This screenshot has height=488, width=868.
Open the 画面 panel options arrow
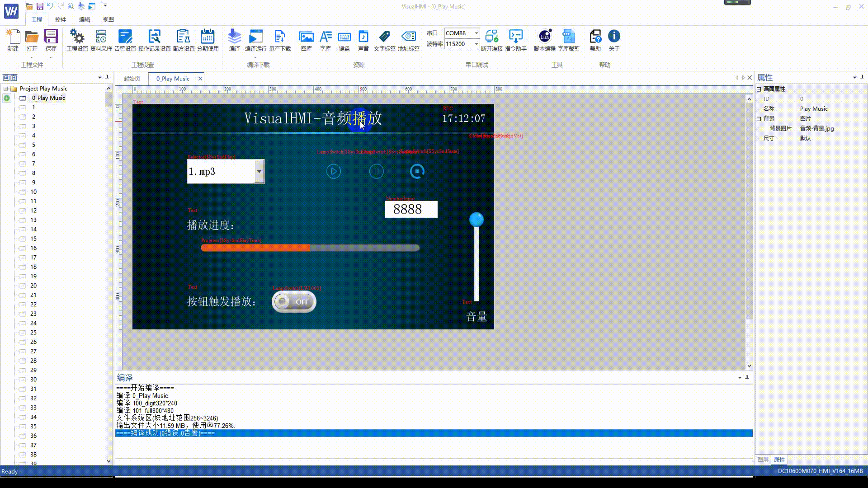click(99, 78)
